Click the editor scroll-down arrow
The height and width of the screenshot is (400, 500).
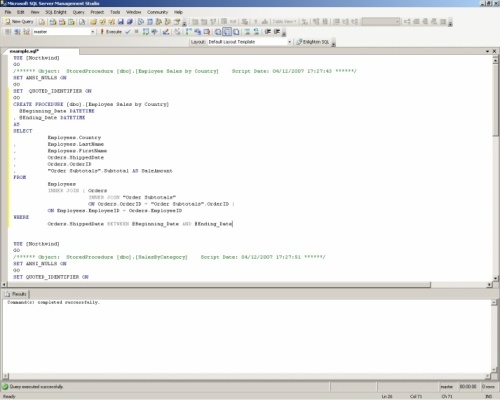point(495,278)
